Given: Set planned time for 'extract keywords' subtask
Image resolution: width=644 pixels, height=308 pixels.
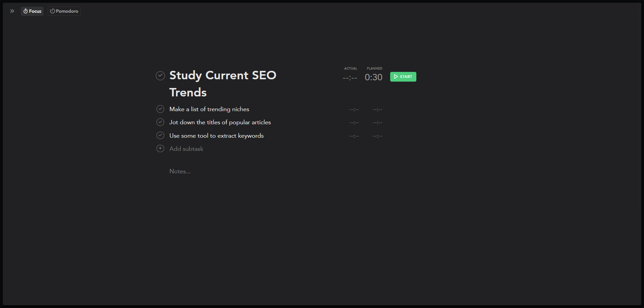Looking at the screenshot, I should click(x=377, y=136).
